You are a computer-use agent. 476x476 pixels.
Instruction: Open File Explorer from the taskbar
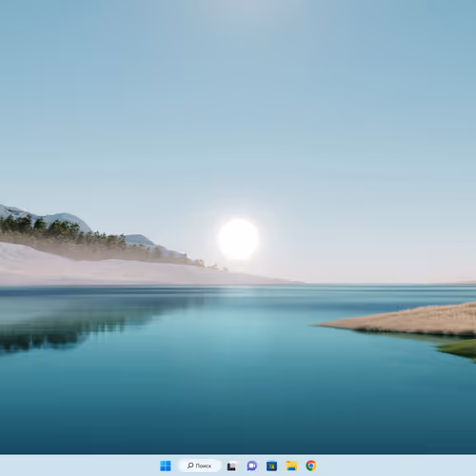click(x=291, y=466)
